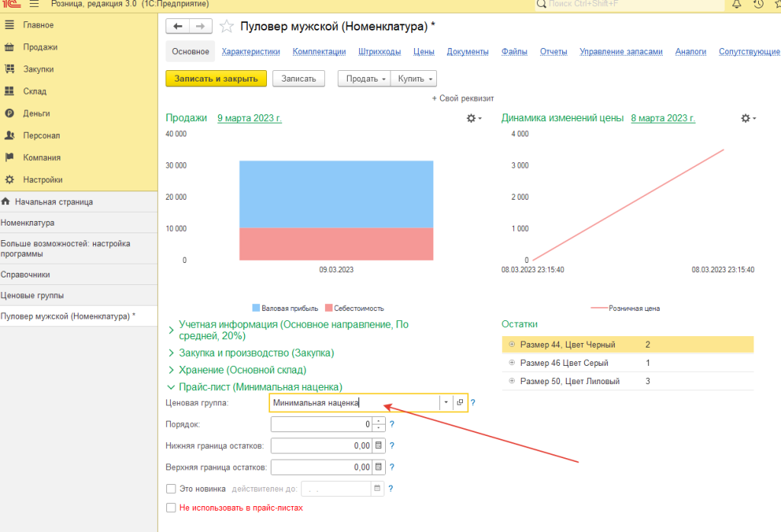Click the search field Поиск Ctrl+Shift+F
This screenshot has height=532, width=781.
pyautogui.click(x=628, y=4)
